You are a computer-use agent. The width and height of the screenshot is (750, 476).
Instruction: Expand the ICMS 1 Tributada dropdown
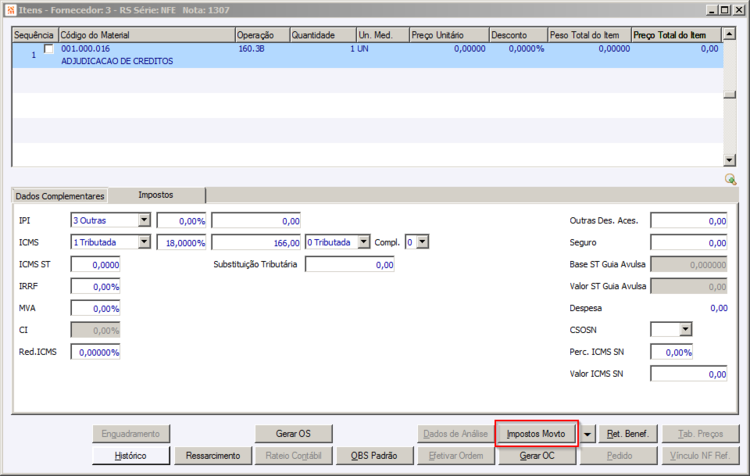(144, 242)
